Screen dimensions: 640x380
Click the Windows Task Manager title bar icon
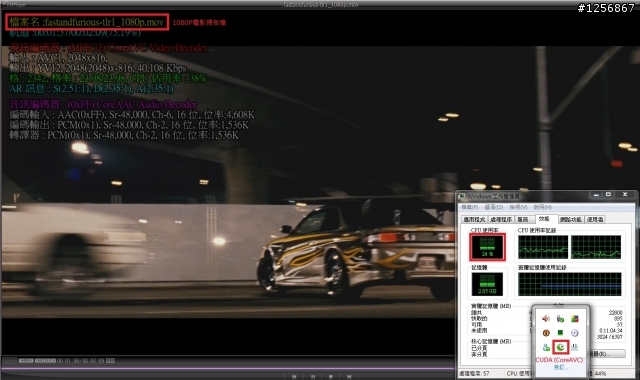point(462,196)
